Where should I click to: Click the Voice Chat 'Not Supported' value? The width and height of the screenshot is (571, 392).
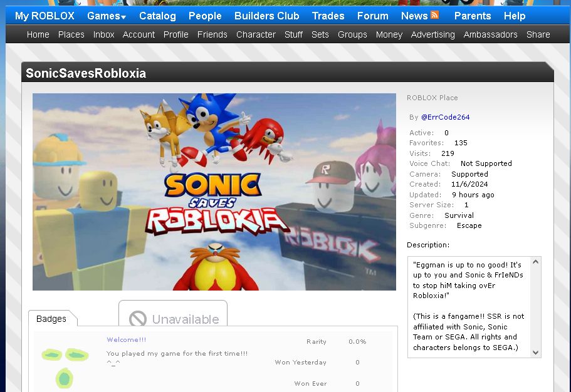tap(486, 163)
